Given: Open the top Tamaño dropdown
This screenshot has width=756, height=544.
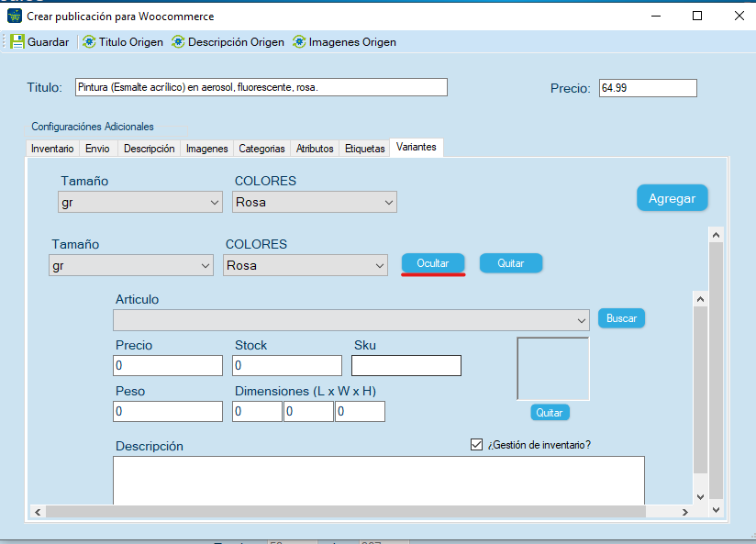Looking at the screenshot, I should pyautogui.click(x=140, y=202).
